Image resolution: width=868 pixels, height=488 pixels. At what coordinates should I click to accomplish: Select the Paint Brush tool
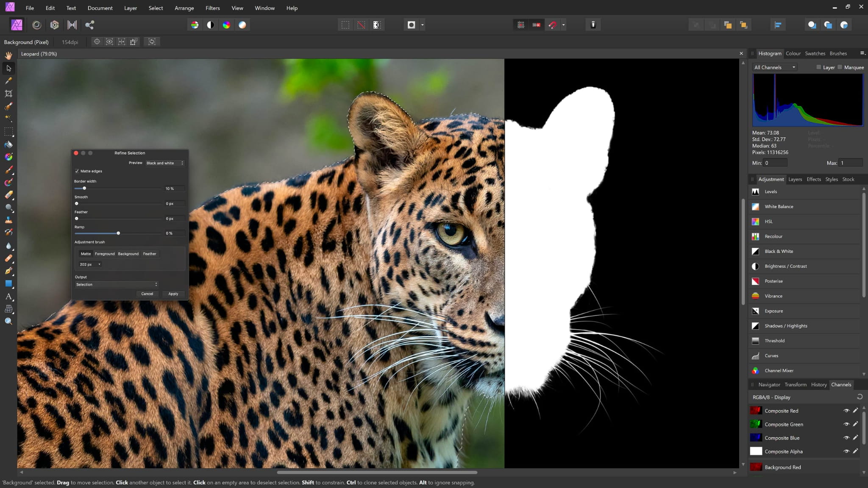(x=9, y=169)
